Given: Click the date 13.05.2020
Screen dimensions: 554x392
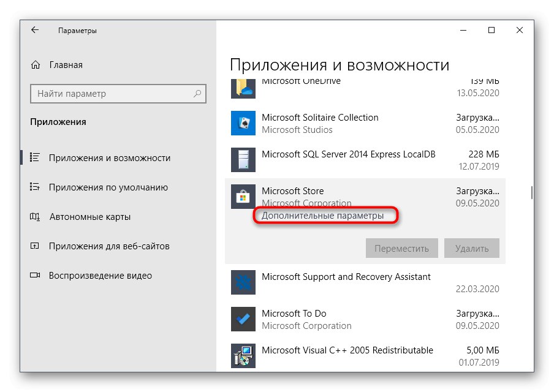Looking at the screenshot, I should click(478, 93).
